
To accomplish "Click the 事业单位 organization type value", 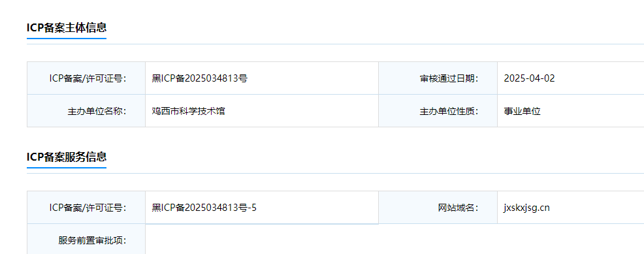I will point(522,111).
